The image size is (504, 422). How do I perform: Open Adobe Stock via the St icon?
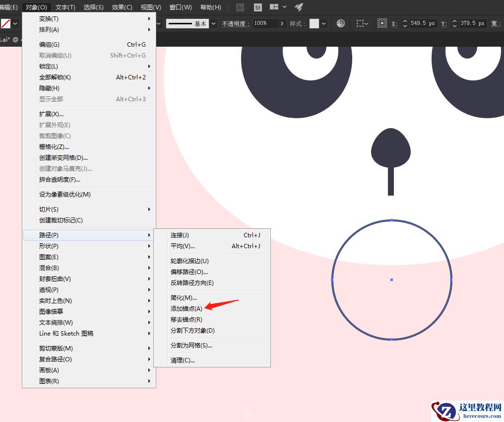click(258, 7)
